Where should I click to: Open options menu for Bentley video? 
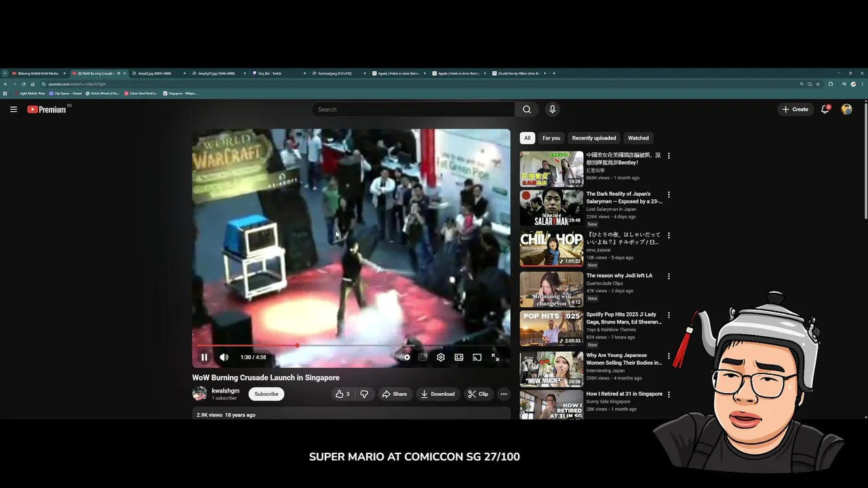tap(669, 156)
